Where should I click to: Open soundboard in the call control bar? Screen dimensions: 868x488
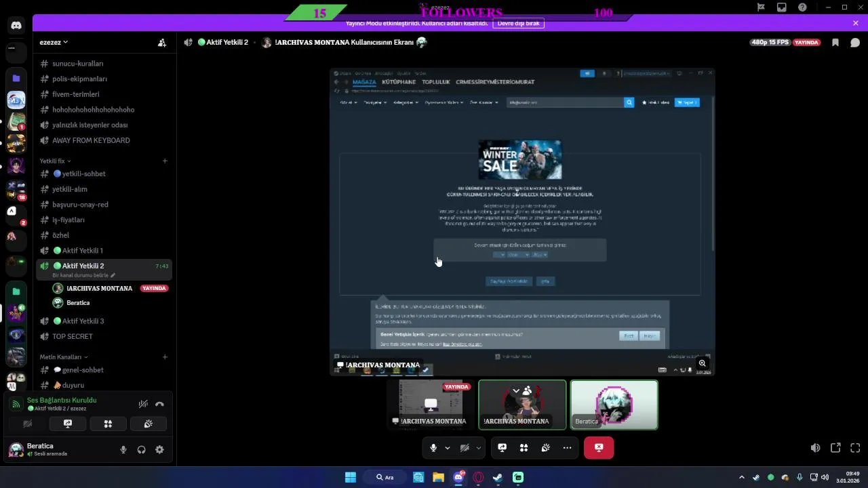[x=545, y=448]
